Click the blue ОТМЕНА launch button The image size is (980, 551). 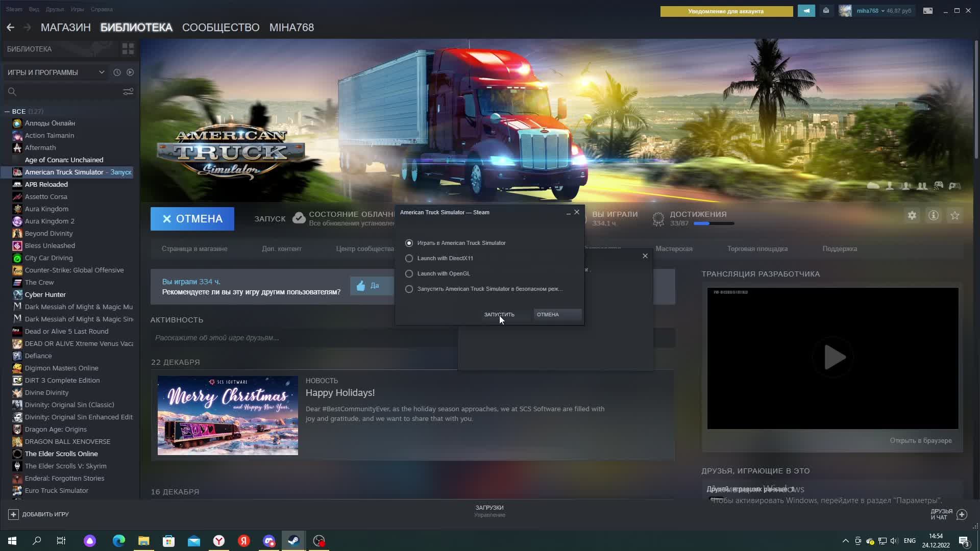(192, 219)
